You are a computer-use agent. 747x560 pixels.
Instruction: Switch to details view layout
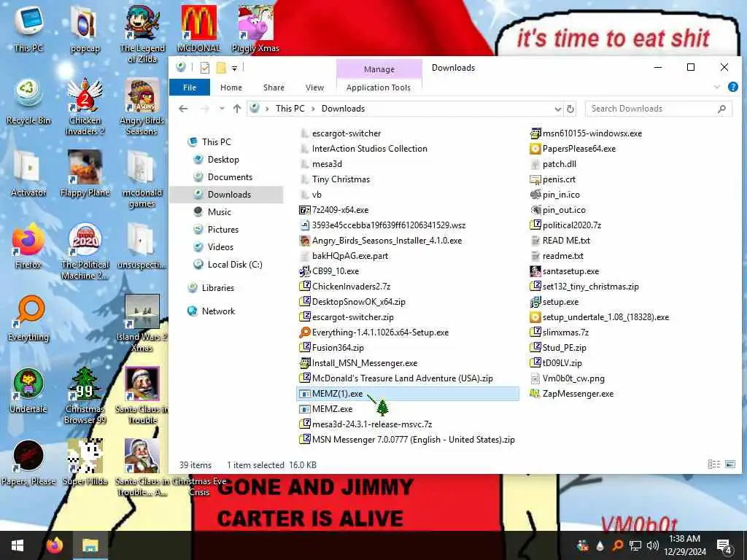click(713, 464)
